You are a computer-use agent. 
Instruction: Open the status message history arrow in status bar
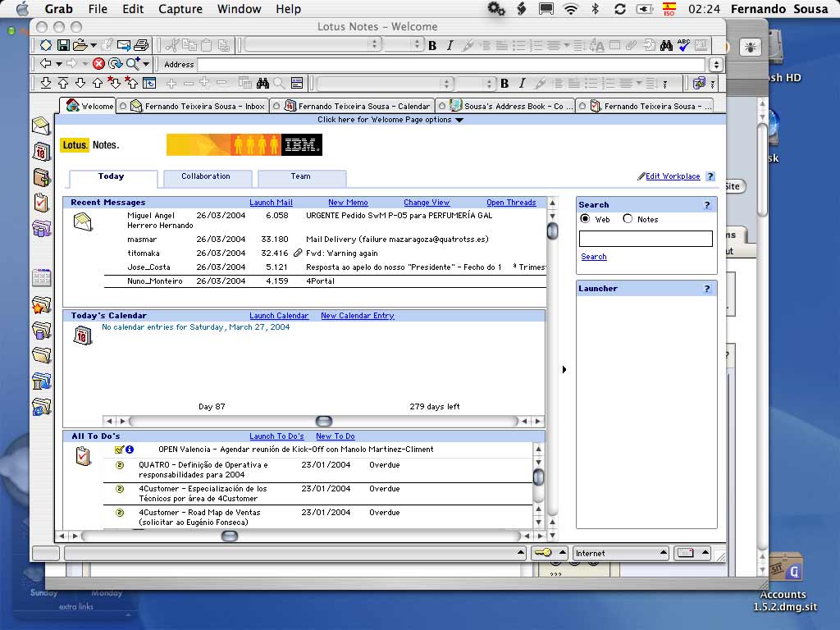point(520,552)
